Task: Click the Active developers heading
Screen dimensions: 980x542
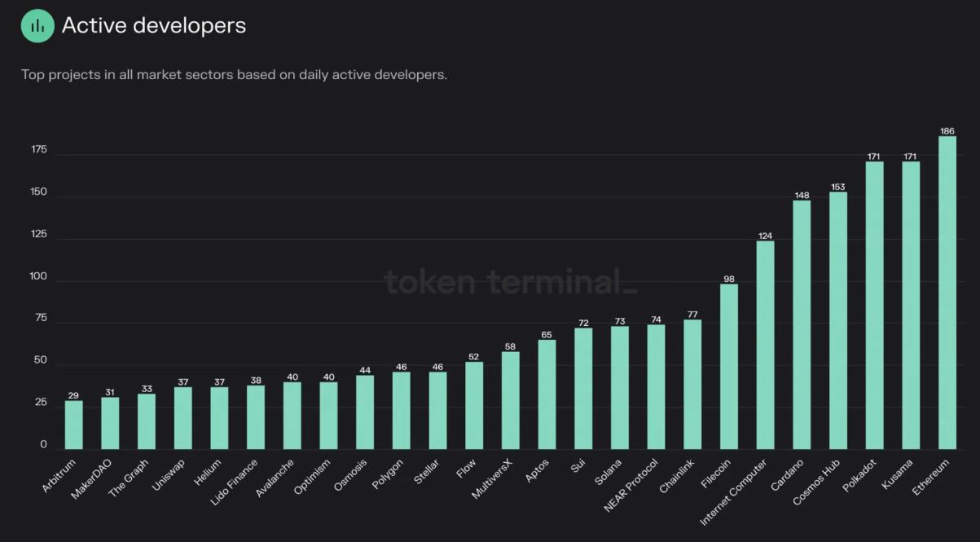Action: tap(154, 25)
